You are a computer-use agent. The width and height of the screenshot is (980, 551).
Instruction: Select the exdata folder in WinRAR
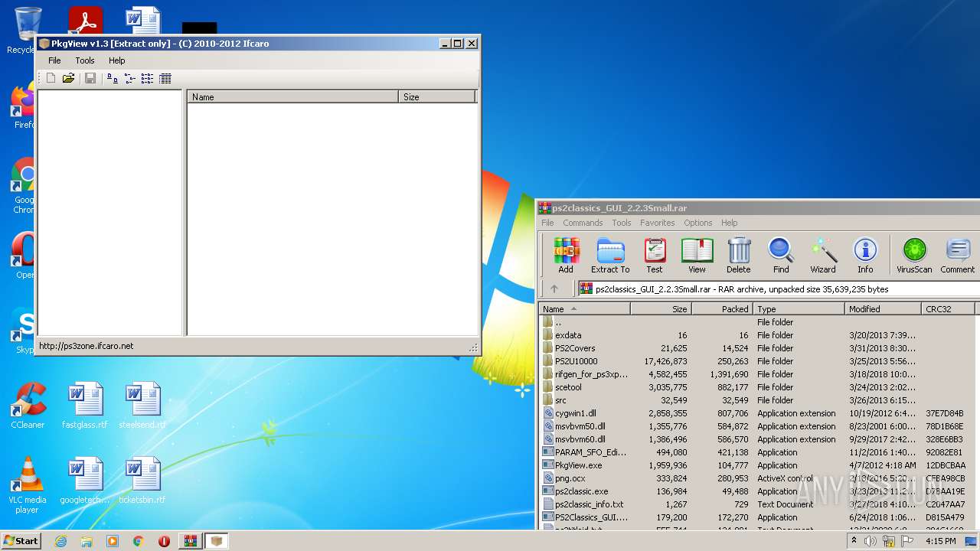point(568,335)
